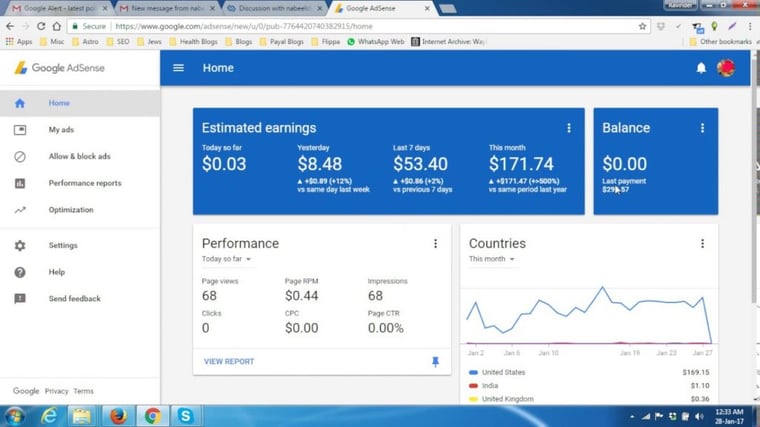760x427 pixels.
Task: Open Firefox from the Windows taskbar
Action: pyautogui.click(x=118, y=415)
